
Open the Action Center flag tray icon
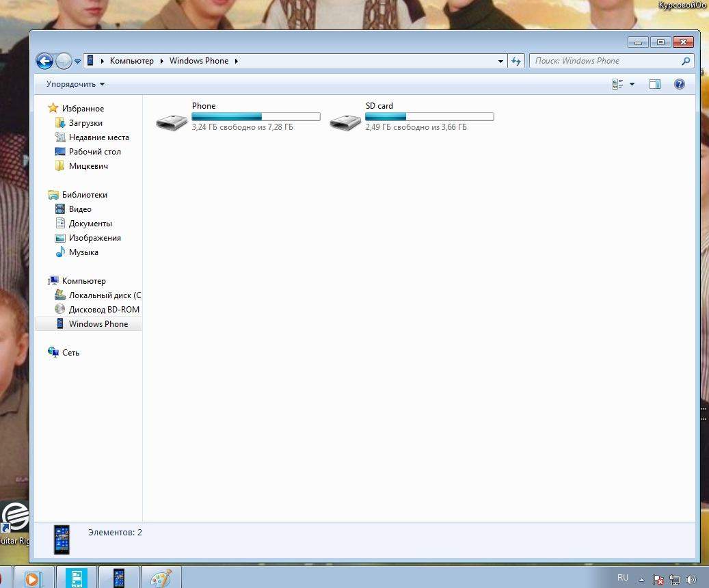point(658,579)
